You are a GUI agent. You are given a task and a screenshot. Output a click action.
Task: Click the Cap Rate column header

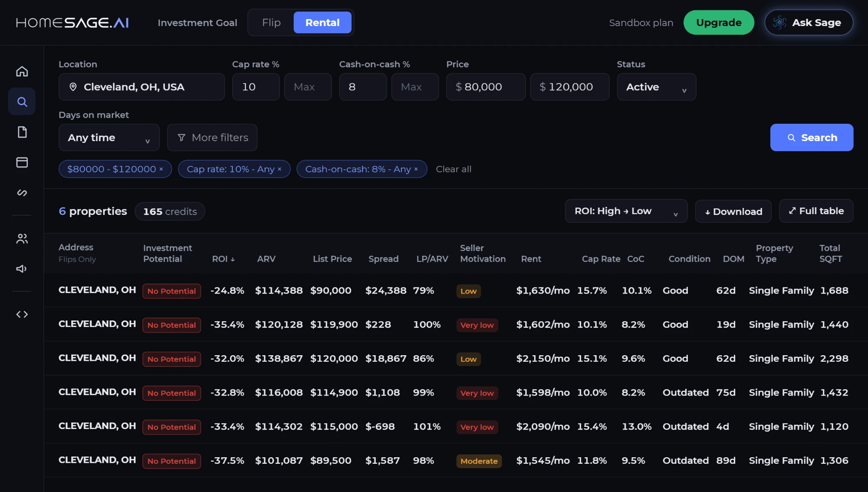click(601, 259)
